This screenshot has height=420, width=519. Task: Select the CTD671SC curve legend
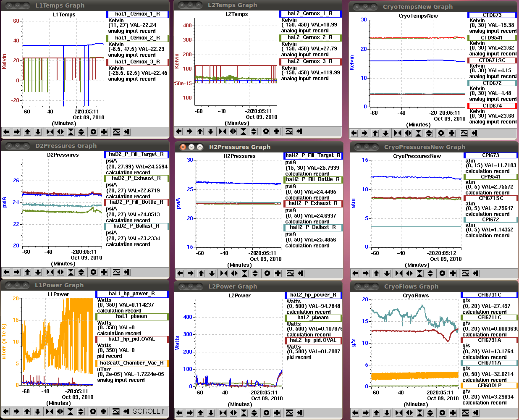pos(492,60)
